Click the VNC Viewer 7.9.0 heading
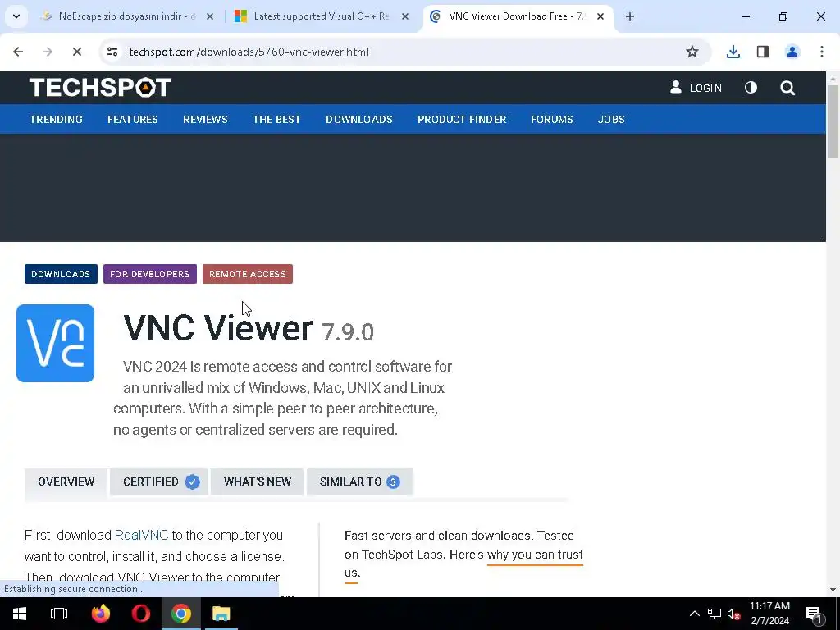The image size is (840, 630). click(x=248, y=329)
